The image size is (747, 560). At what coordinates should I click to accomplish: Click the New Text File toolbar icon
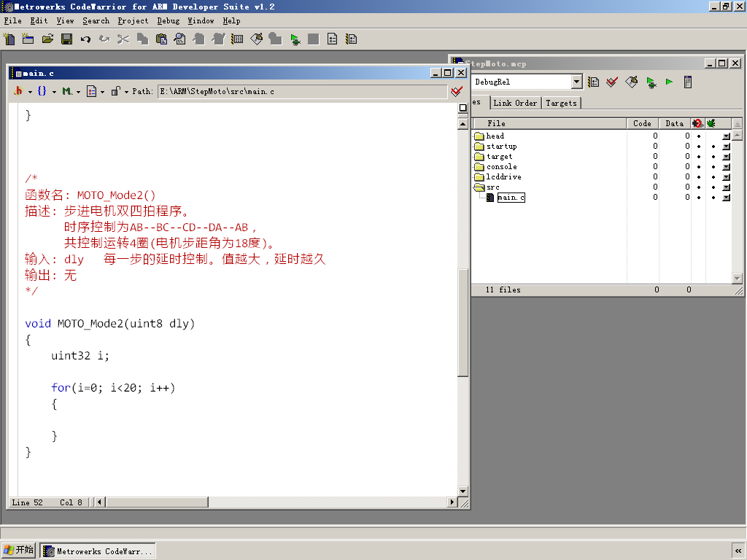[x=9, y=39]
